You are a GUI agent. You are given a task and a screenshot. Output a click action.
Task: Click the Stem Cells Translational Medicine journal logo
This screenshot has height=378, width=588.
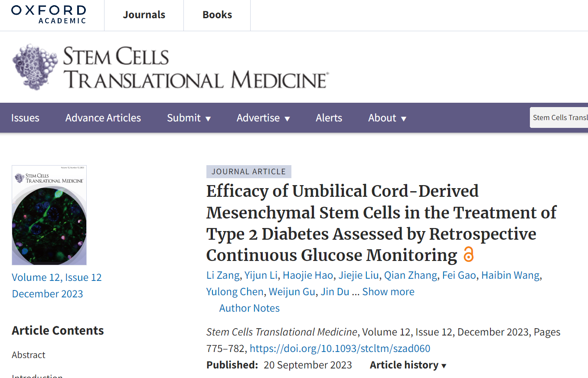click(170, 68)
